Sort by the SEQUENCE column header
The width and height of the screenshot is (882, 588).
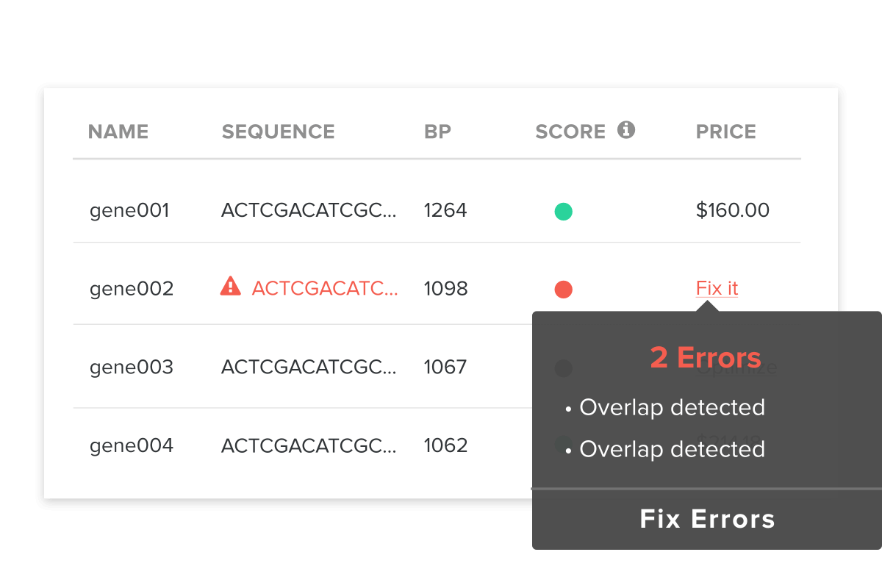coord(278,132)
